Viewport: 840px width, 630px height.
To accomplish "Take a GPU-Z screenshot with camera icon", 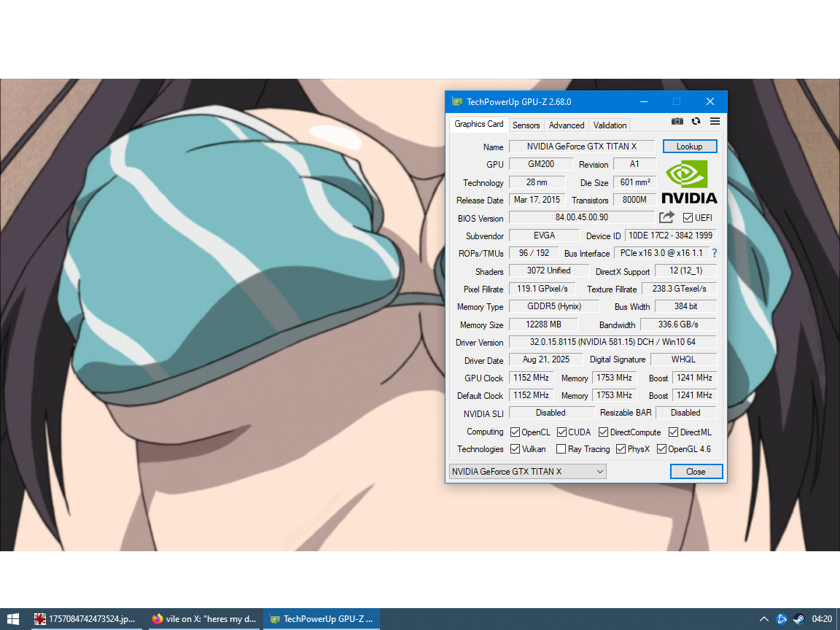I will (x=677, y=122).
